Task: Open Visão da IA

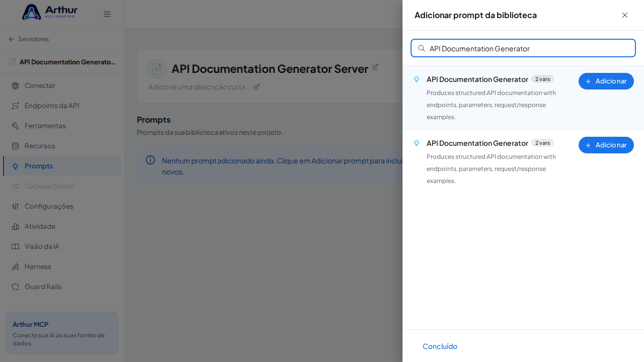Action: tap(62, 246)
